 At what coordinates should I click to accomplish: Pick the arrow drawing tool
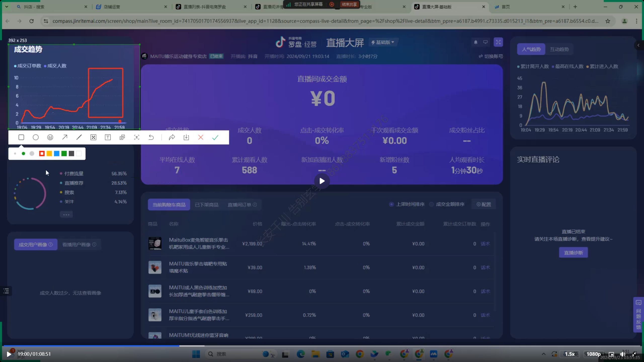tap(65, 137)
